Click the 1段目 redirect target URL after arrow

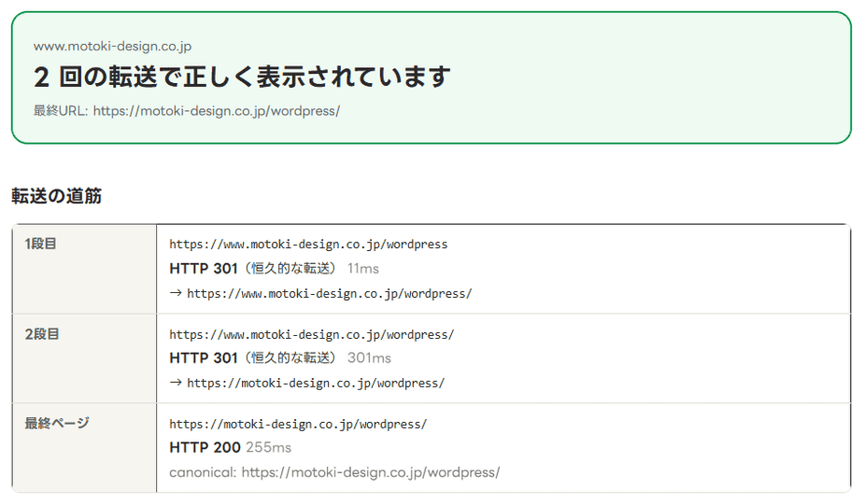[329, 294]
